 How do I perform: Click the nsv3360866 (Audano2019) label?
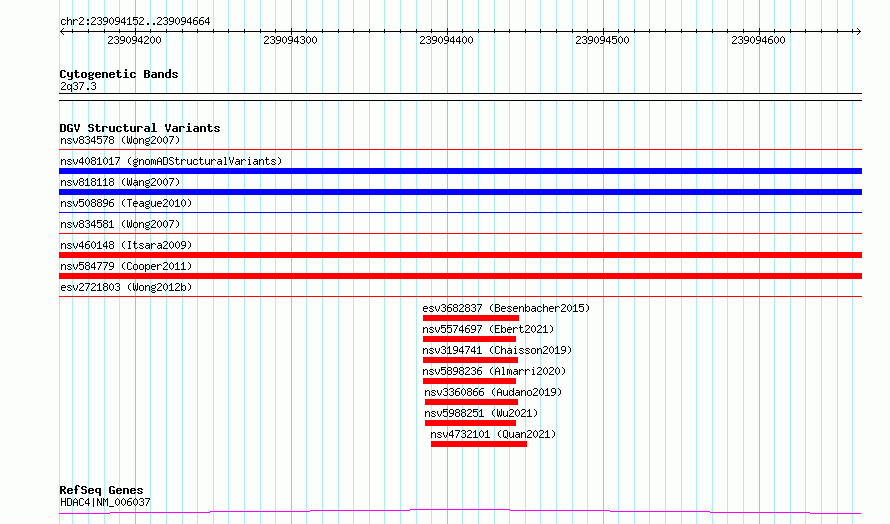pyautogui.click(x=493, y=392)
